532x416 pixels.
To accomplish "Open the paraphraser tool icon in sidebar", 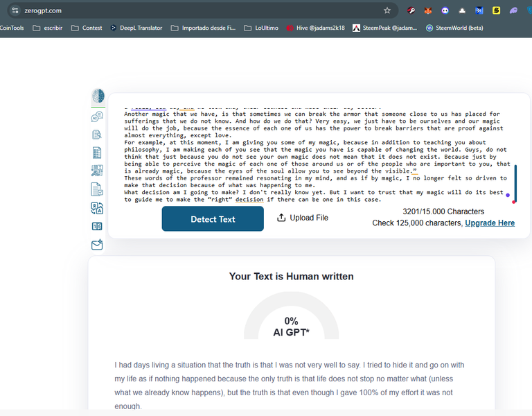I will point(97,171).
